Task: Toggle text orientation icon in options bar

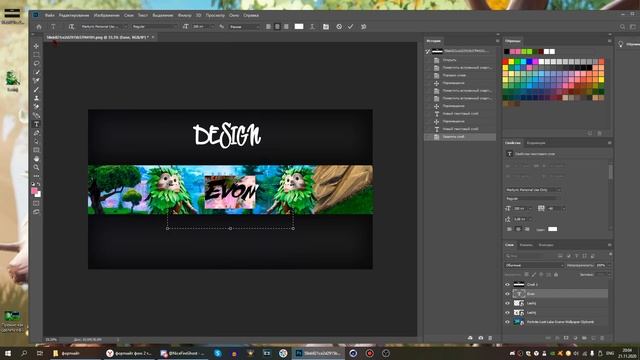Action: (x=71, y=27)
